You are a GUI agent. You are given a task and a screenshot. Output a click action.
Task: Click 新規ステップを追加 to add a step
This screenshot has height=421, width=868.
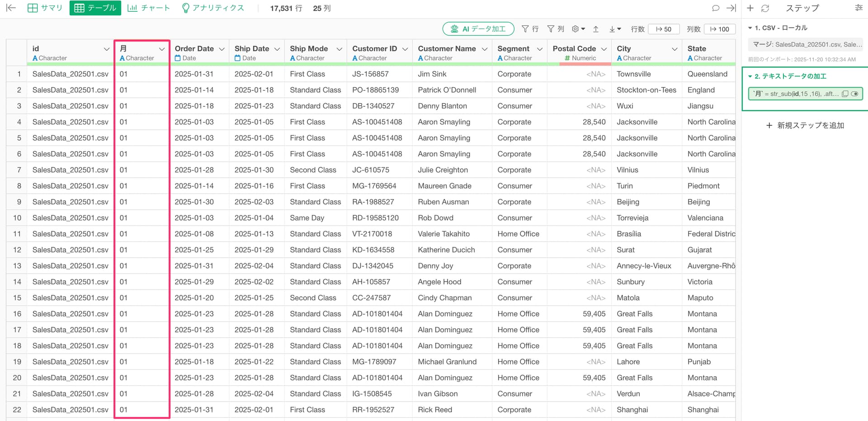tap(805, 125)
